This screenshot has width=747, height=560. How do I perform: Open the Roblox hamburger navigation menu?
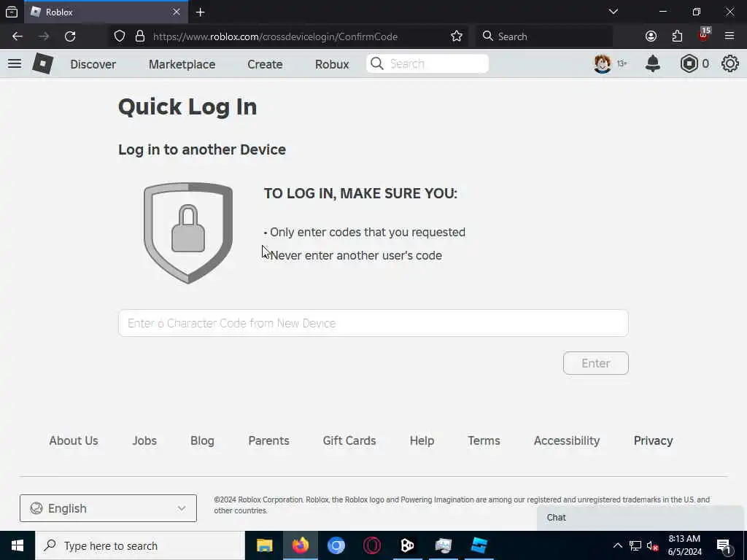(15, 63)
